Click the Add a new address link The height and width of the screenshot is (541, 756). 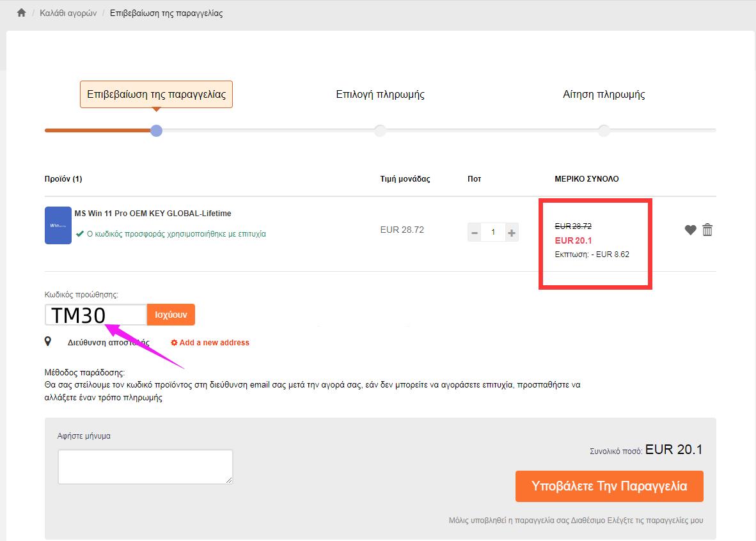coord(214,343)
